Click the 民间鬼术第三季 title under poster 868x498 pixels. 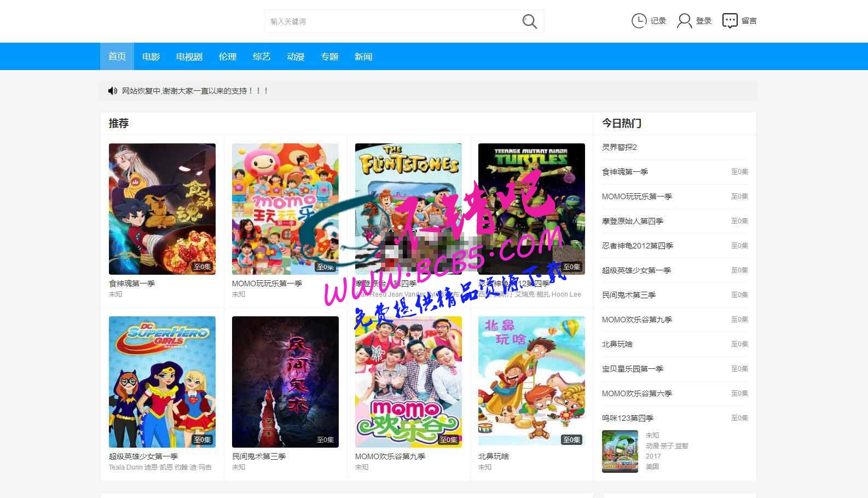pos(259,456)
